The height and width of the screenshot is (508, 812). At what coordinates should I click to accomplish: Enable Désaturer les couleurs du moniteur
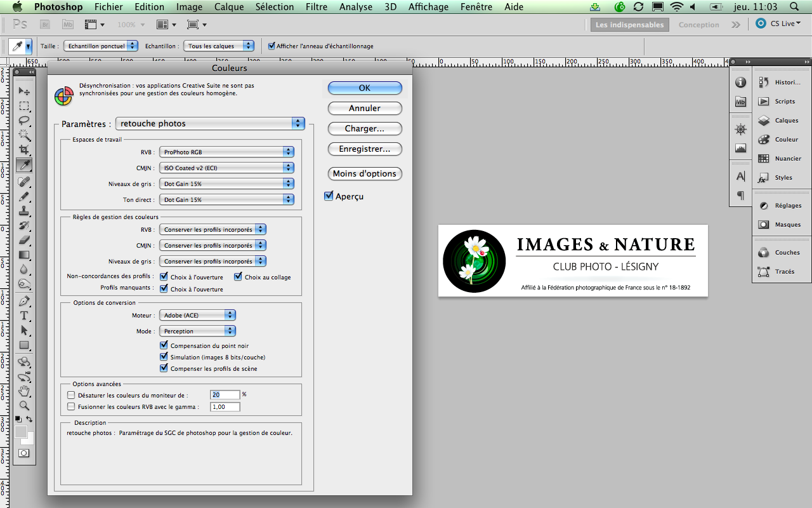tap(71, 395)
